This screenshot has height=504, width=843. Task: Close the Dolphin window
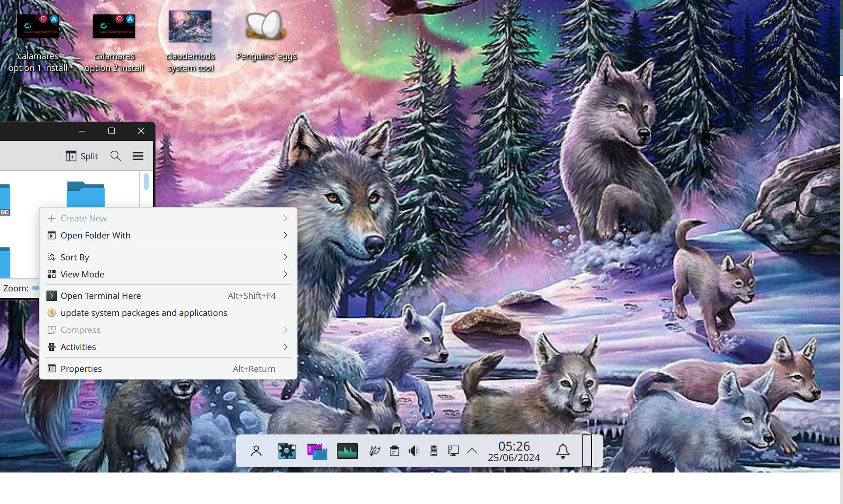coord(141,131)
